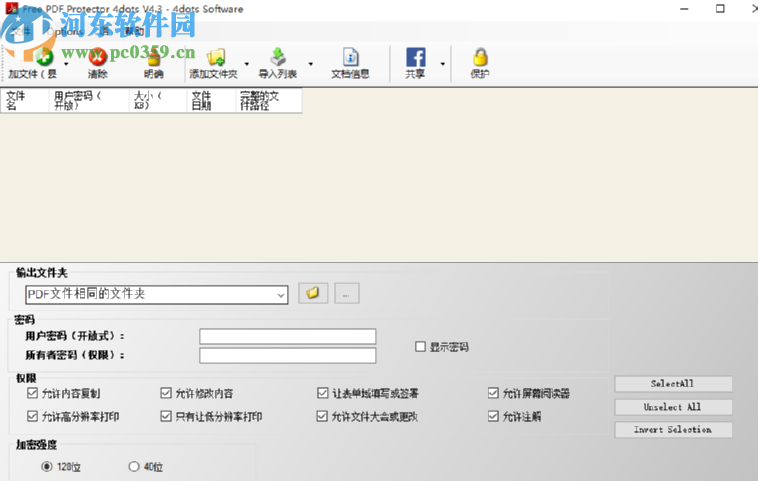Open dropdown arrow beside 共享 button
758x481 pixels.
[x=442, y=64]
